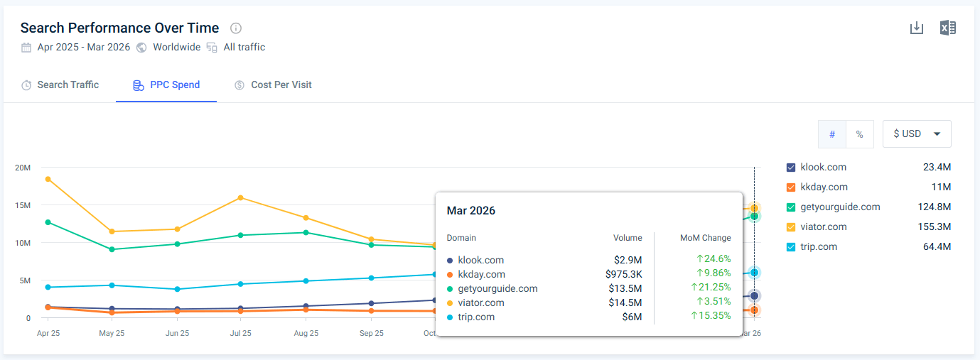Click trip.com's Jun 25 data point

click(177, 289)
